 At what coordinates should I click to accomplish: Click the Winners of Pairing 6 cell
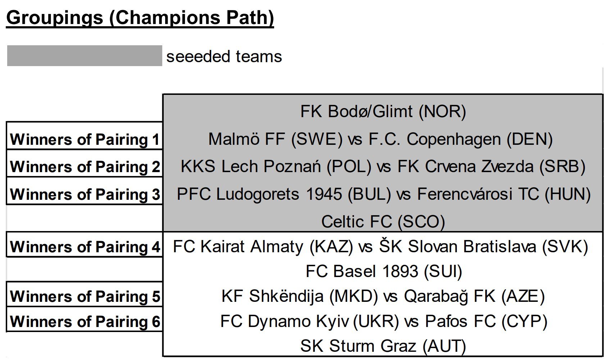coord(85,321)
